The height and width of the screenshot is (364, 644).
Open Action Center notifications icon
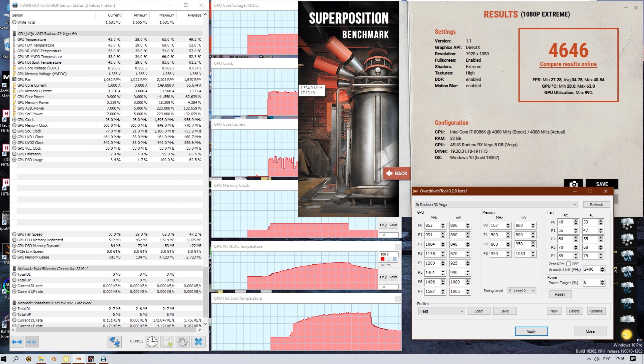point(633,359)
